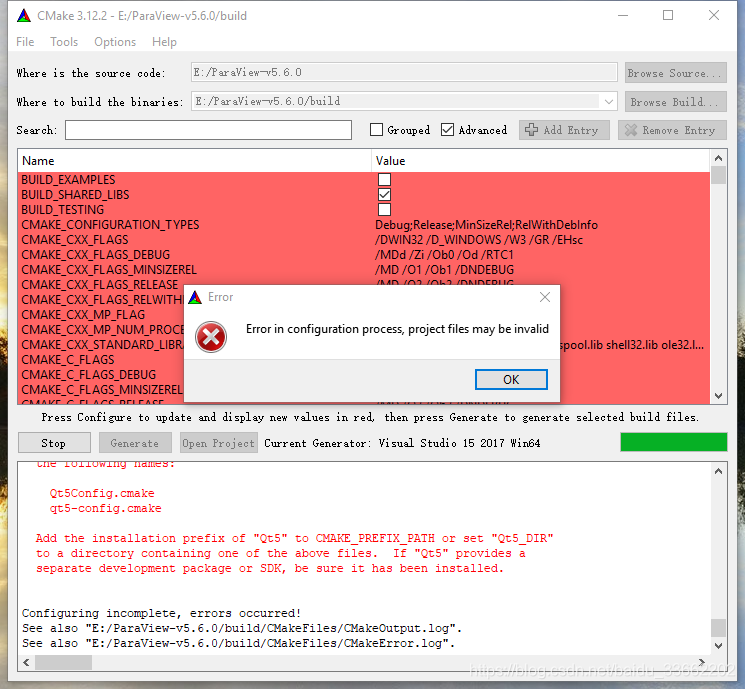Select the BUILD_TESTING entry name

coord(62,210)
